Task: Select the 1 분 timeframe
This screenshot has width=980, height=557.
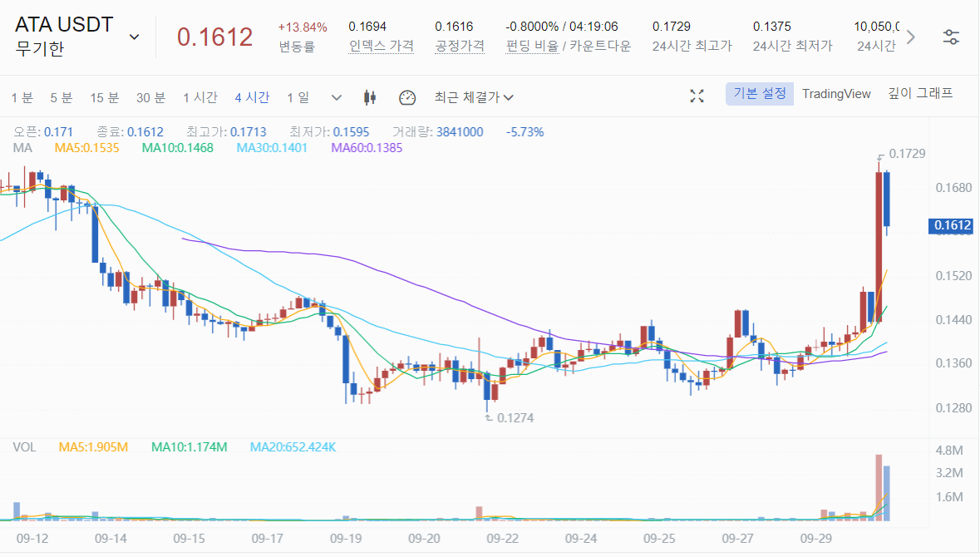Action: tap(22, 97)
